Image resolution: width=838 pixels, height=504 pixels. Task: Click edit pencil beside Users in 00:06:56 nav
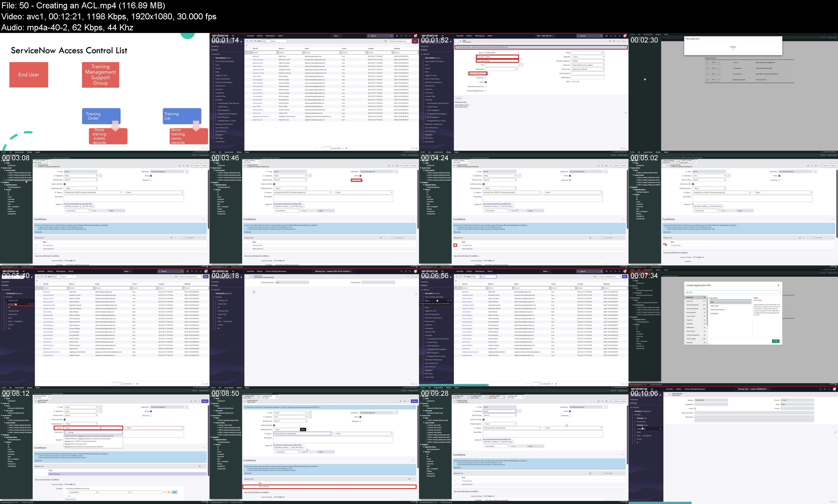click(448, 300)
